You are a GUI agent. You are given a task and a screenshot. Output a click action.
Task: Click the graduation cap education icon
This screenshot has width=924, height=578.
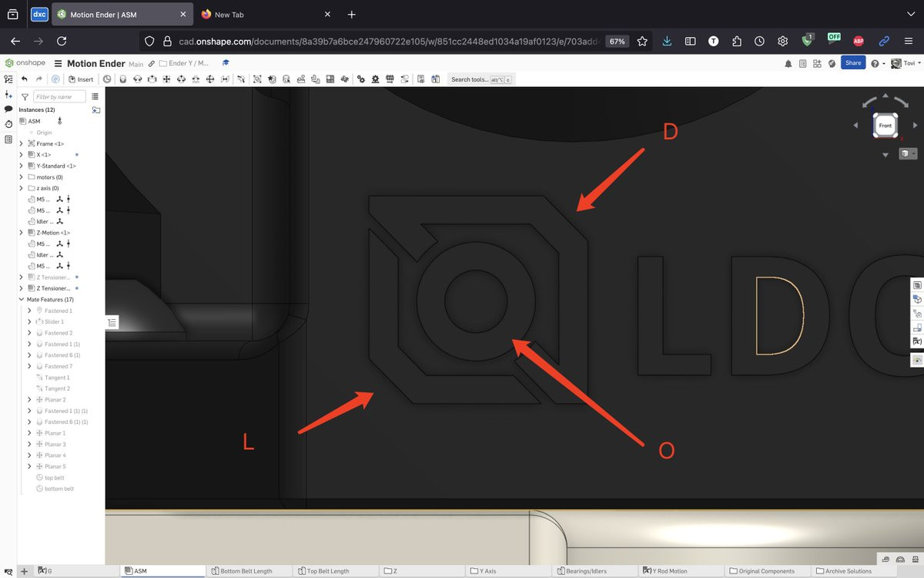tap(226, 63)
